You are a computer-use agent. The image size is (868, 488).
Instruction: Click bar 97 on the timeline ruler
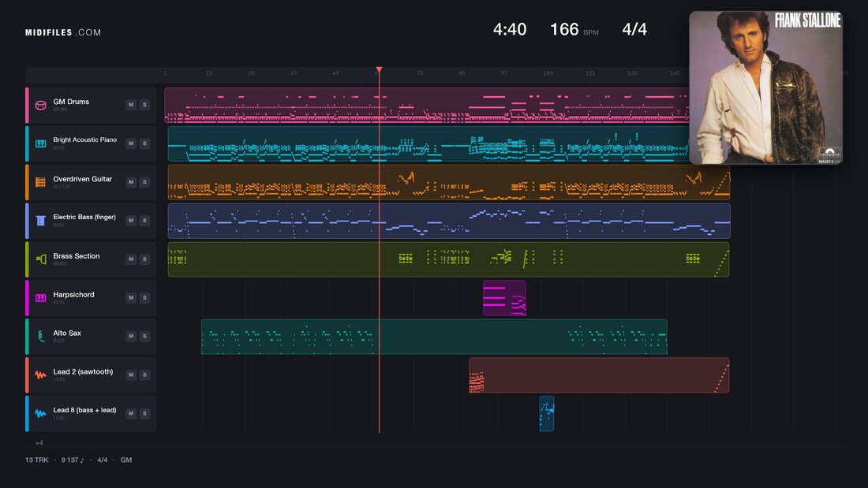tap(503, 73)
